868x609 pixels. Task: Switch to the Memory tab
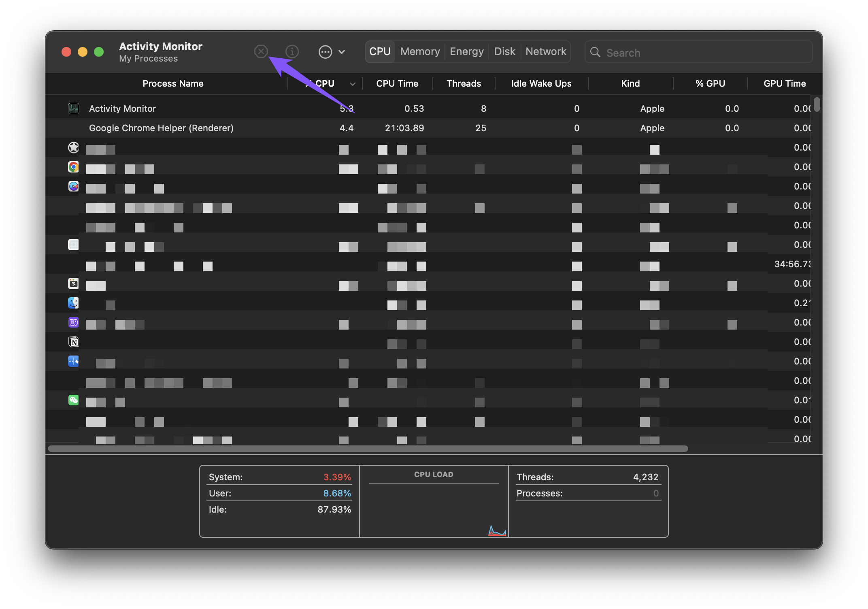click(x=420, y=51)
